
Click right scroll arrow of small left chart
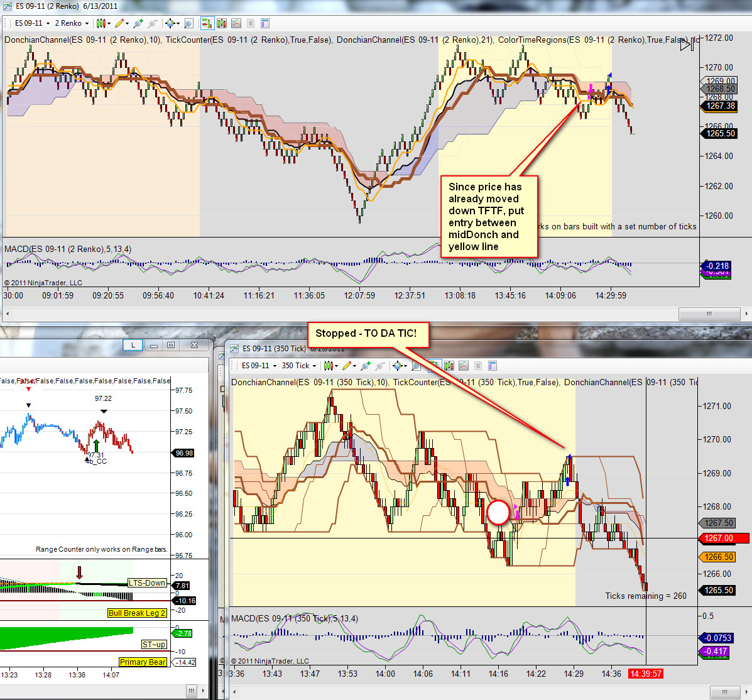(x=204, y=691)
